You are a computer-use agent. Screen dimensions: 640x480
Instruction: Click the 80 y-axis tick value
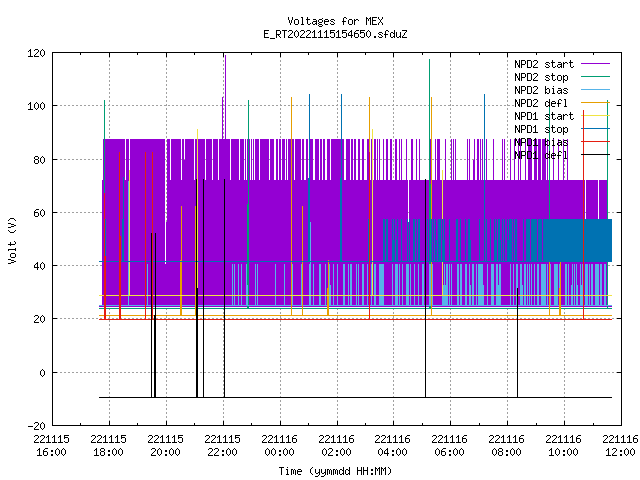(39, 160)
